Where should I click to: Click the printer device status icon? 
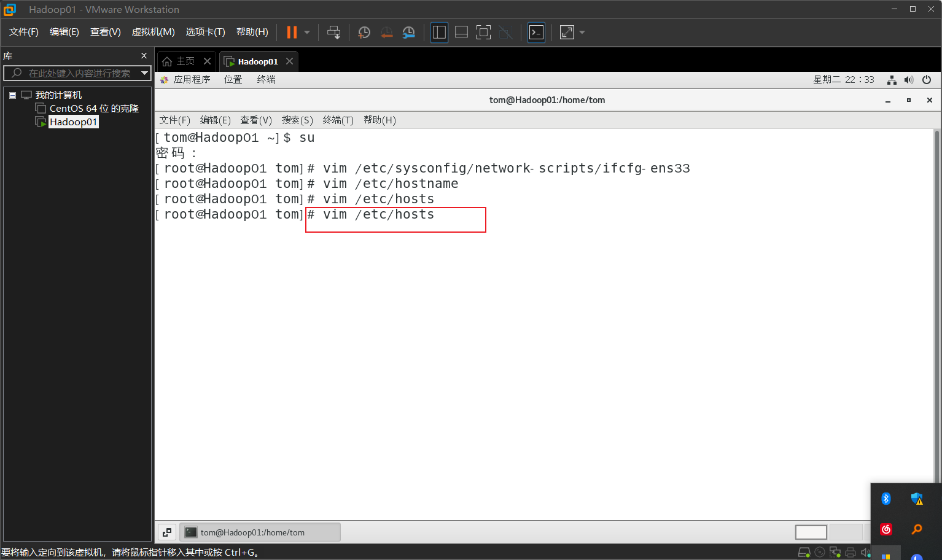pos(851,553)
